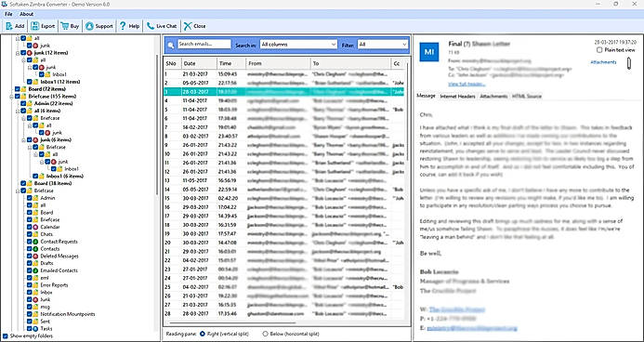The width and height of the screenshot is (644, 342).
Task: Click the Attachments link near the paperclip
Action: coord(603,62)
